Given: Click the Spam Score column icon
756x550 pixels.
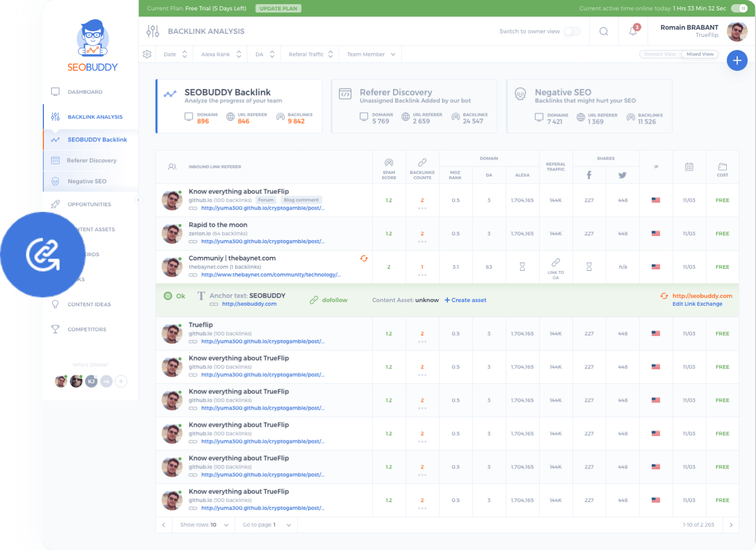Looking at the screenshot, I should coord(388,163).
